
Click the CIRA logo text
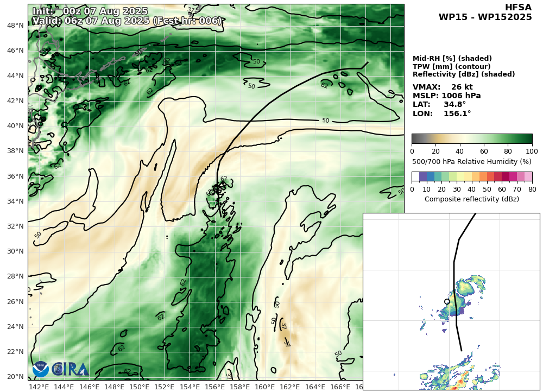pyautogui.click(x=70, y=369)
